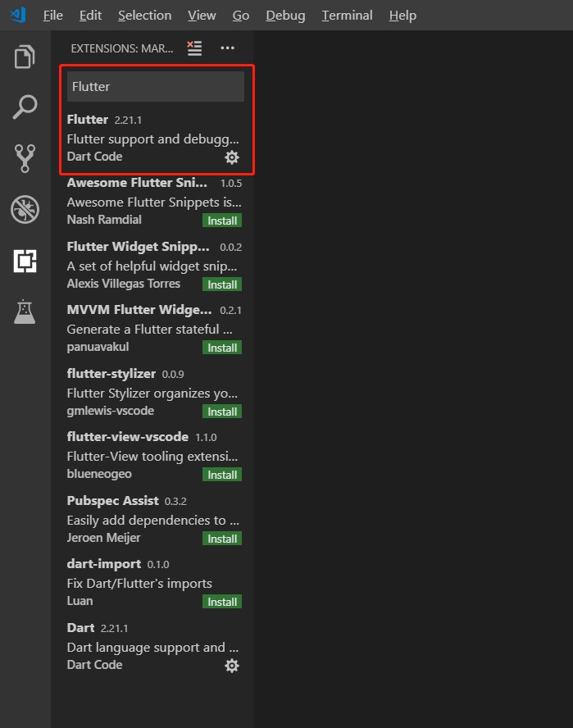The width and height of the screenshot is (573, 728).
Task: Focus the extensions search box containing Flutter
Action: point(156,86)
